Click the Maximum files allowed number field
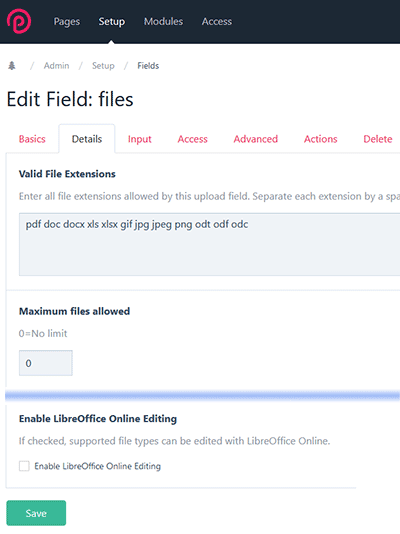Image resolution: width=400 pixels, height=534 pixels. 46,363
